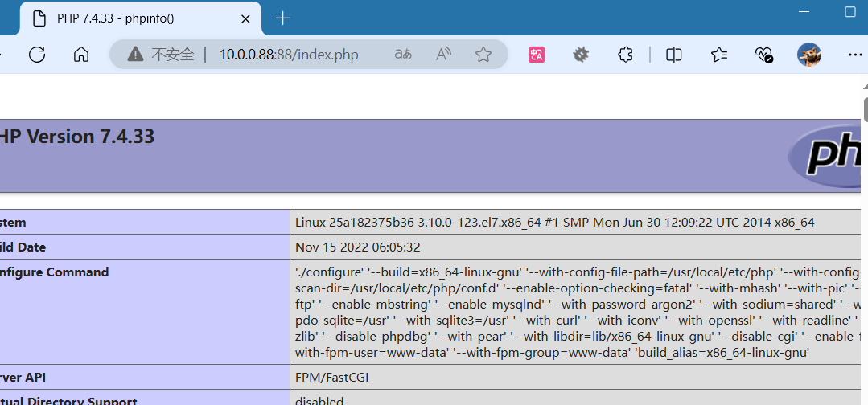Click the gear-shaped extension icon
Viewport: 868px width, 405px height.
[581, 55]
